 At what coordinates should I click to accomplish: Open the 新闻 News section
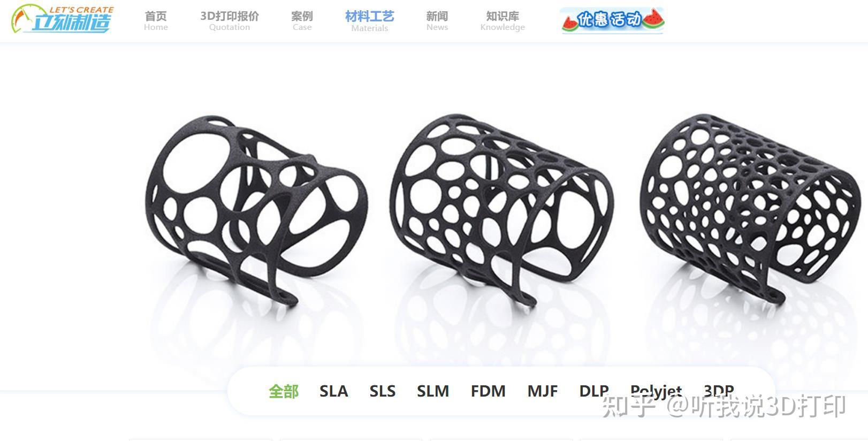[x=437, y=21]
